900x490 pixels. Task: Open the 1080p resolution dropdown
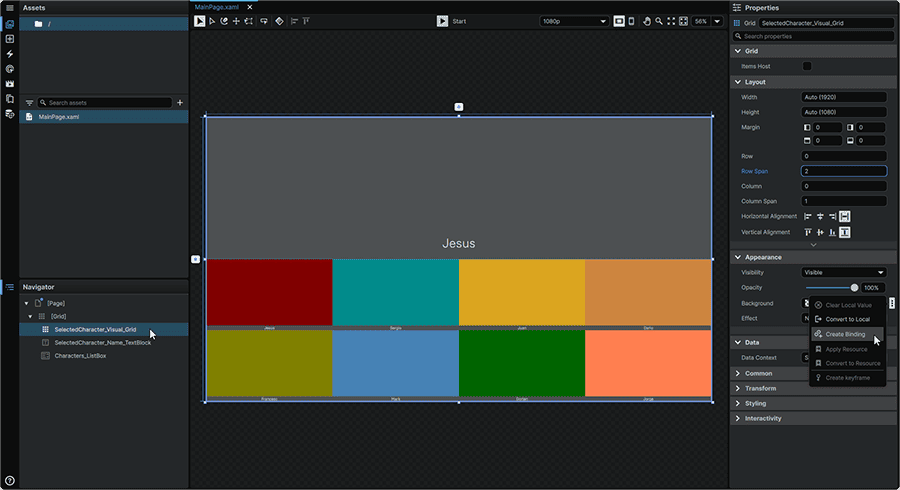point(573,21)
